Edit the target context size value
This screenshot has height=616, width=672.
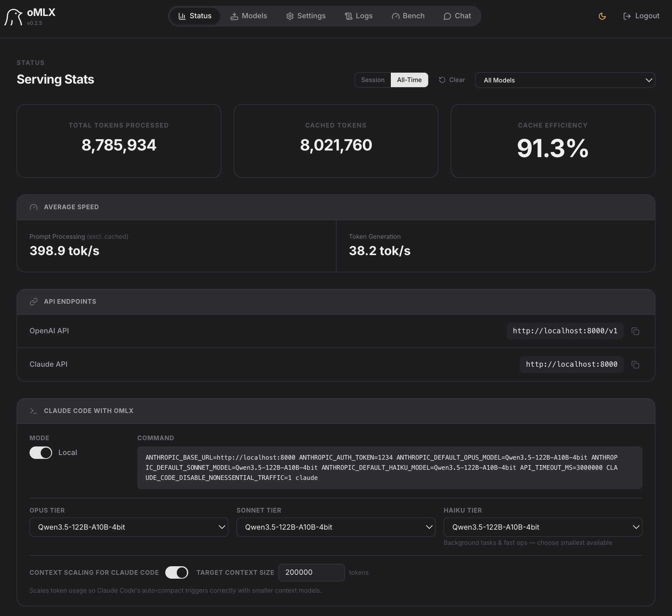[311, 572]
